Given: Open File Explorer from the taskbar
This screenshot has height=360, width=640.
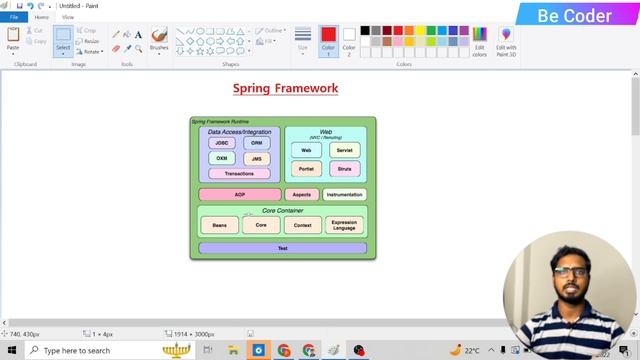Looking at the screenshot, I should pyautogui.click(x=233, y=350).
